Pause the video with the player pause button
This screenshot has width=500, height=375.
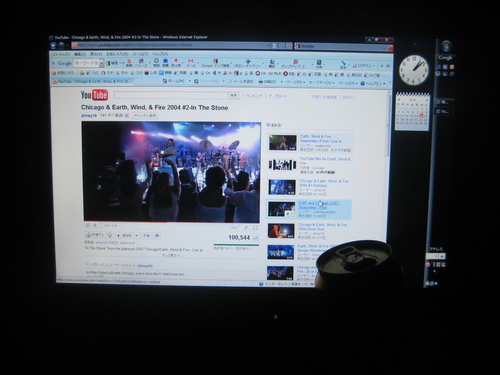click(x=88, y=226)
